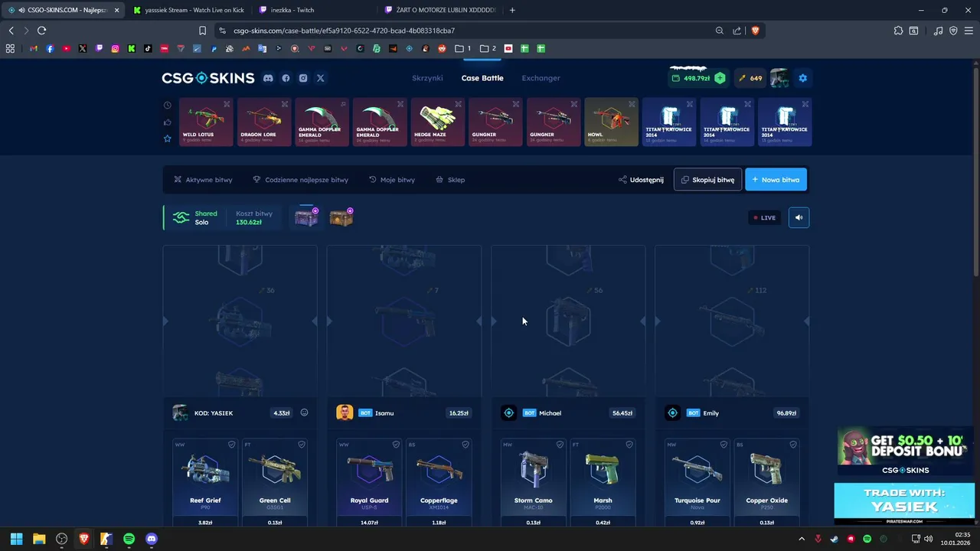Show top drops with the star icon
Viewport: 980px width, 551px height.
click(167, 139)
